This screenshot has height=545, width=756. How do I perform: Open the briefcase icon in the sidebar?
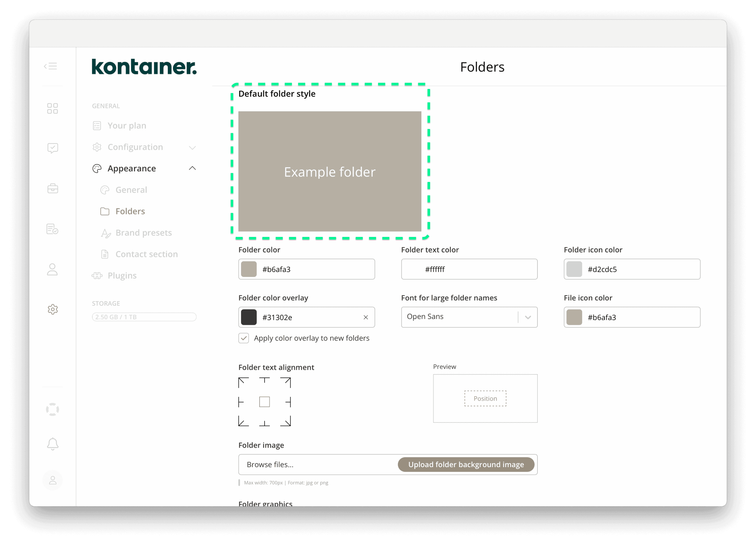click(x=52, y=188)
